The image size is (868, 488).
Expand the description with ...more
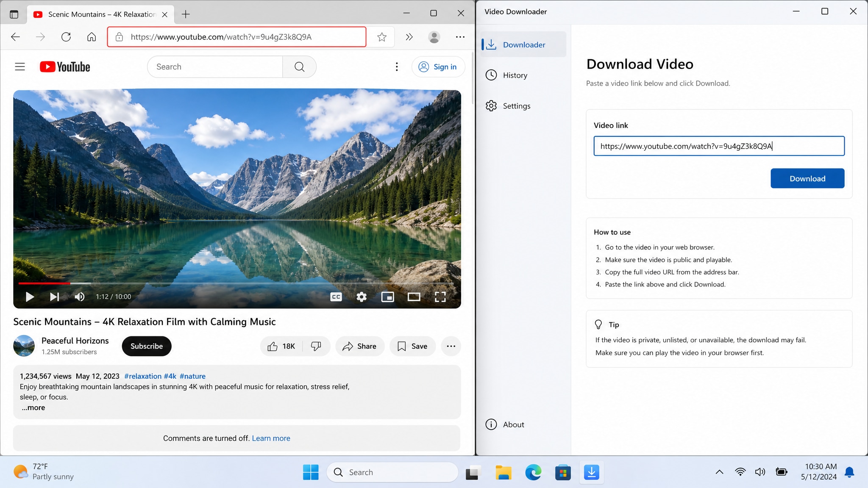[33, 408]
